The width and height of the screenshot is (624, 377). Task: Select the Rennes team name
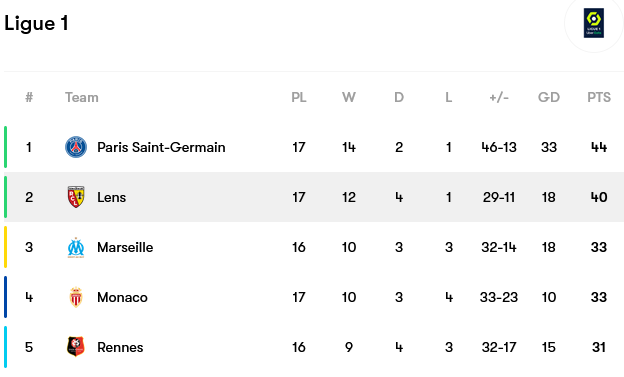click(x=120, y=347)
